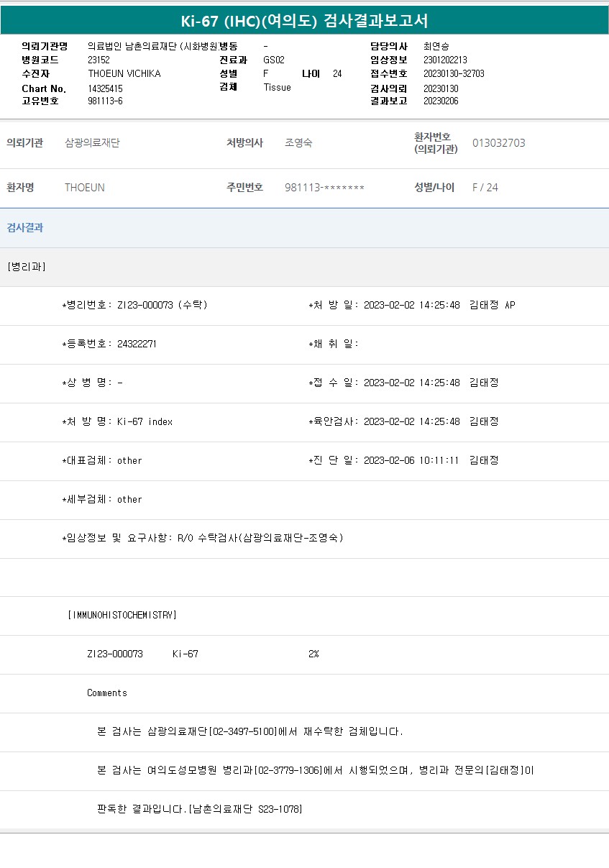Click the 병원코드 value 23152
This screenshot has height=868, width=609.
click(99, 60)
